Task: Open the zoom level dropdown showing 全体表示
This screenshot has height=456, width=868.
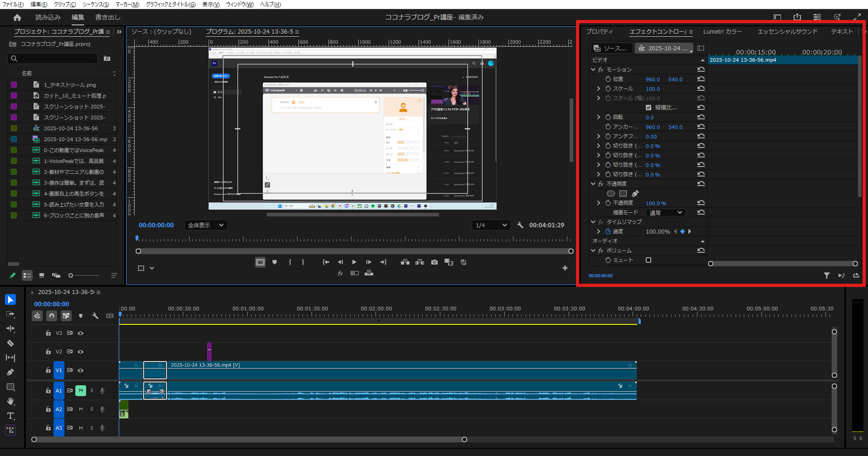Action: pos(205,225)
